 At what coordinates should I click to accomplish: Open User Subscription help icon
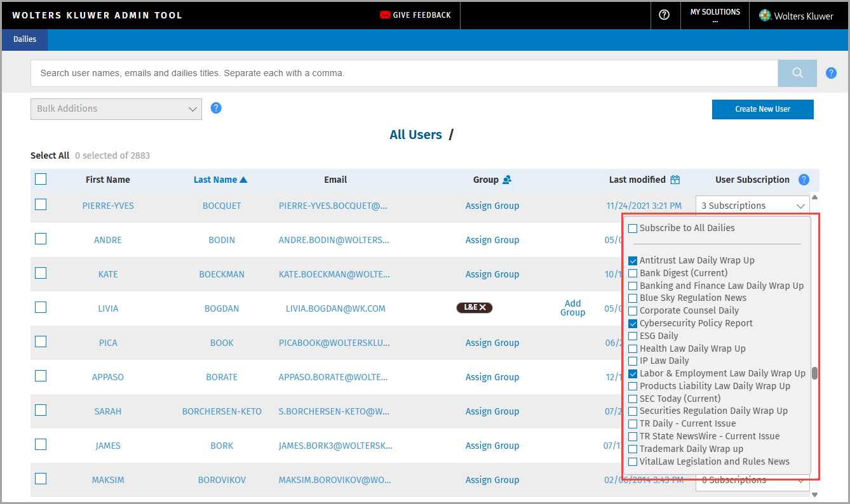804,180
